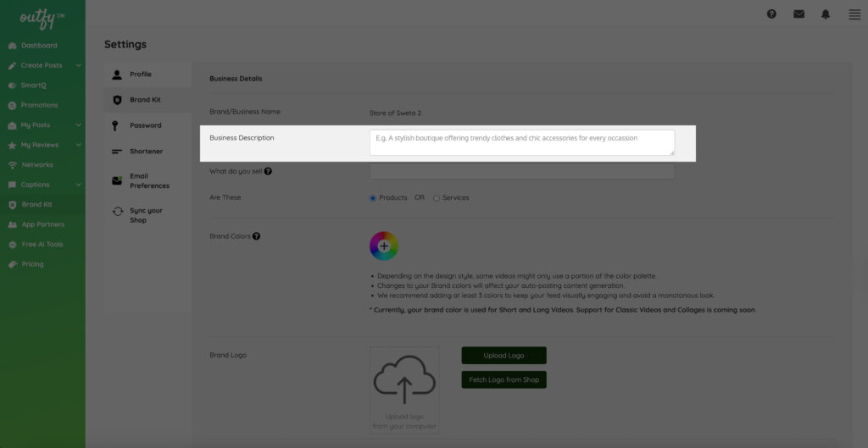Screen dimensions: 868x448
Task: Click help icon next to Brand Colors
Action: click(256, 236)
